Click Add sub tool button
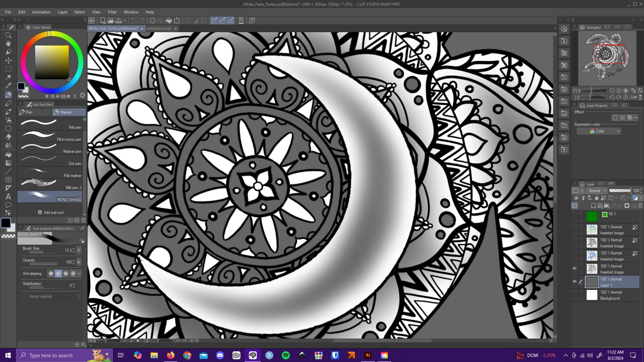The width and height of the screenshot is (644, 362). [50, 213]
